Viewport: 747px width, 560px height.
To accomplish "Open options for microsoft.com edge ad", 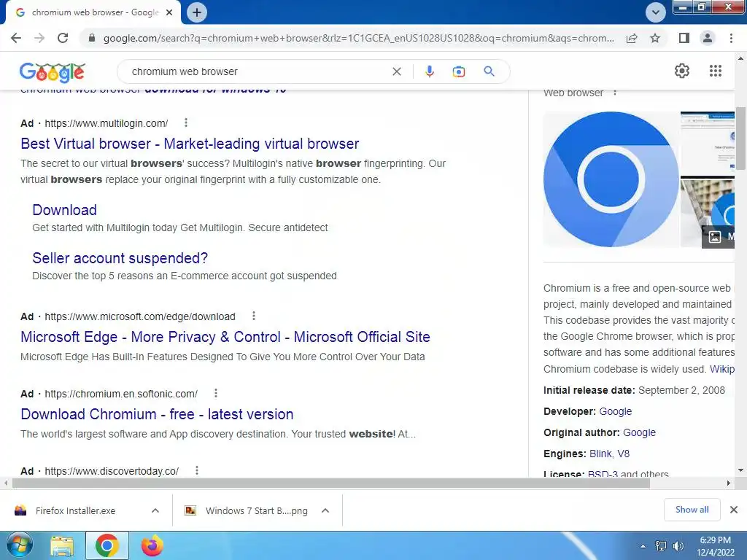I will [253, 316].
